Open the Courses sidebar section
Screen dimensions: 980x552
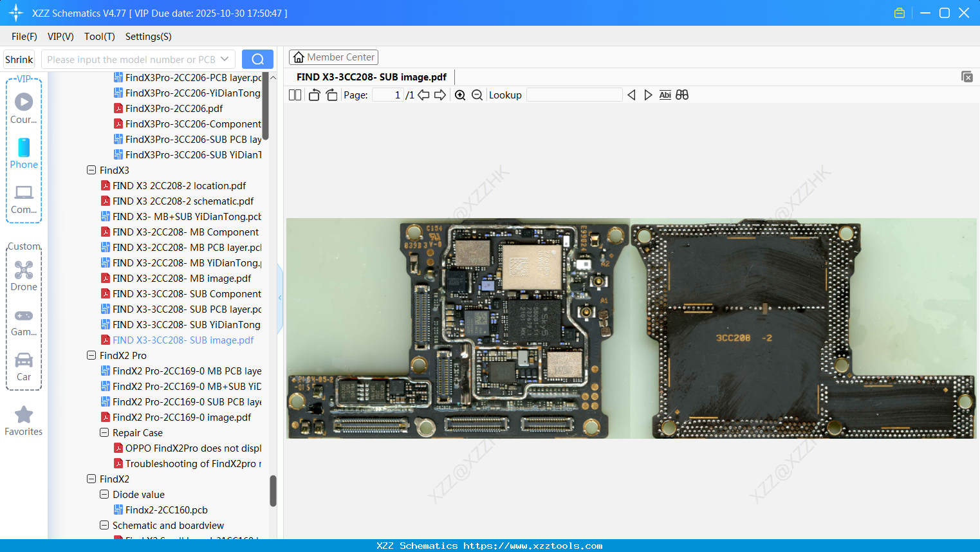click(24, 108)
